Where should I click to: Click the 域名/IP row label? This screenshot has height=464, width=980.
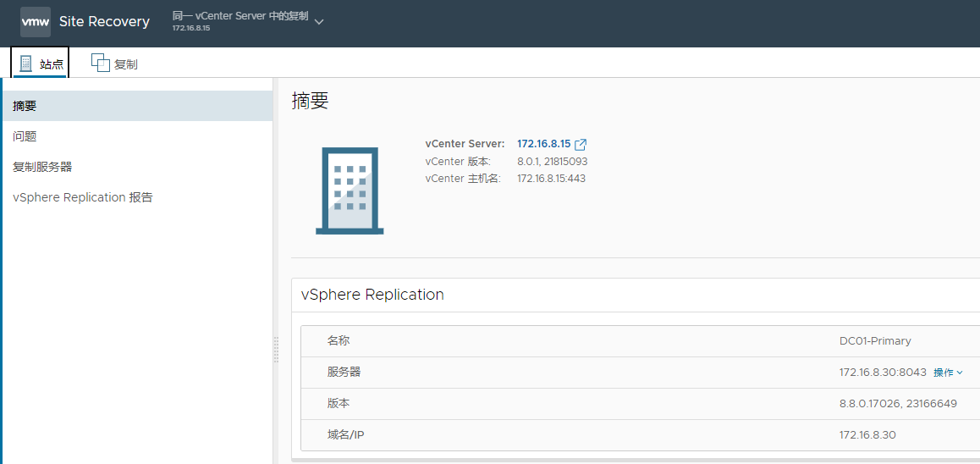pos(345,435)
